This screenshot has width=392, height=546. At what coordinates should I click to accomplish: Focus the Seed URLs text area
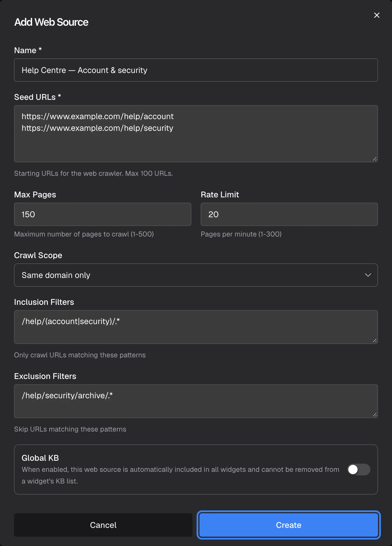click(196, 134)
